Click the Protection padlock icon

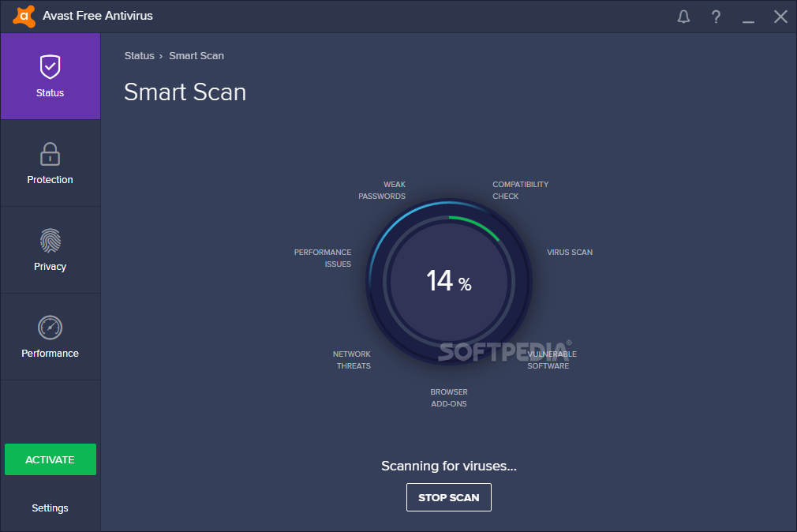point(50,154)
